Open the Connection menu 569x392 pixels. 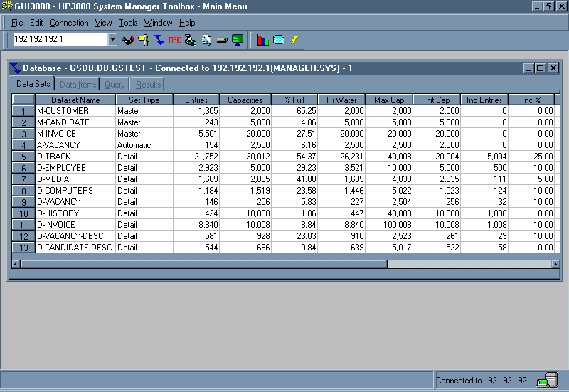[x=69, y=23]
